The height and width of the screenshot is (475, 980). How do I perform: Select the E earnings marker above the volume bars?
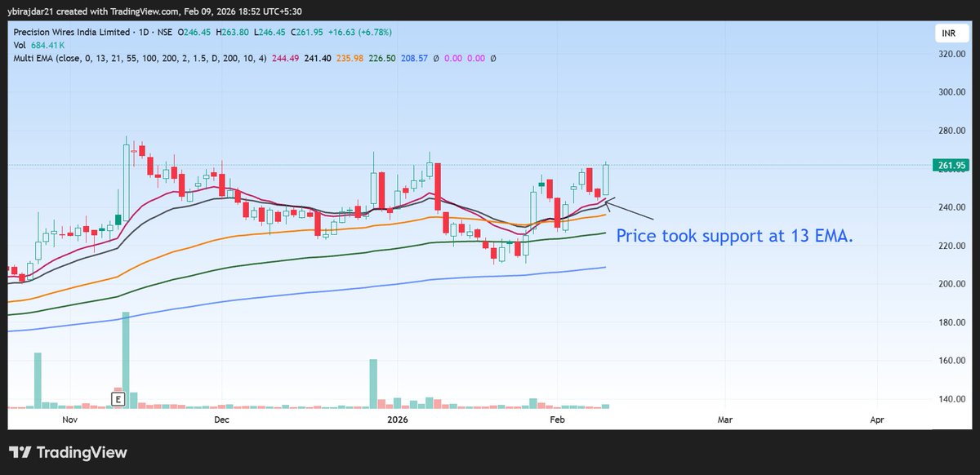point(118,397)
